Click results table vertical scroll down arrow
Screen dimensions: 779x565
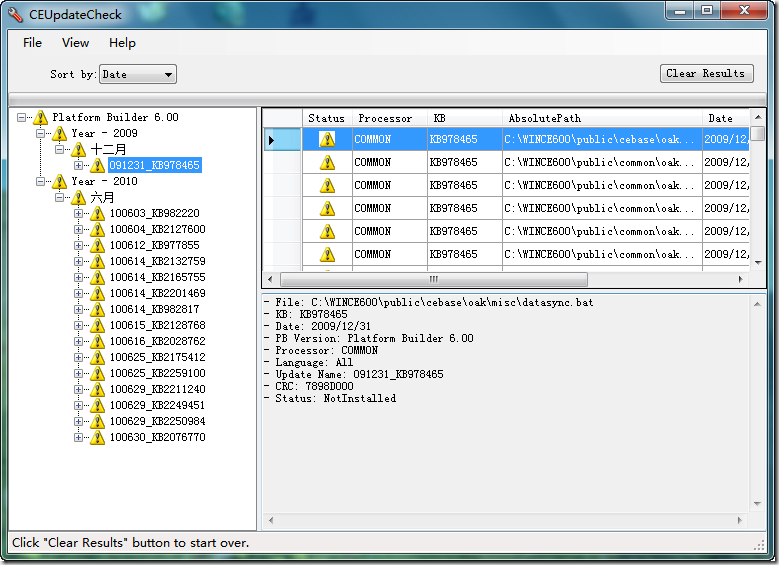758,262
